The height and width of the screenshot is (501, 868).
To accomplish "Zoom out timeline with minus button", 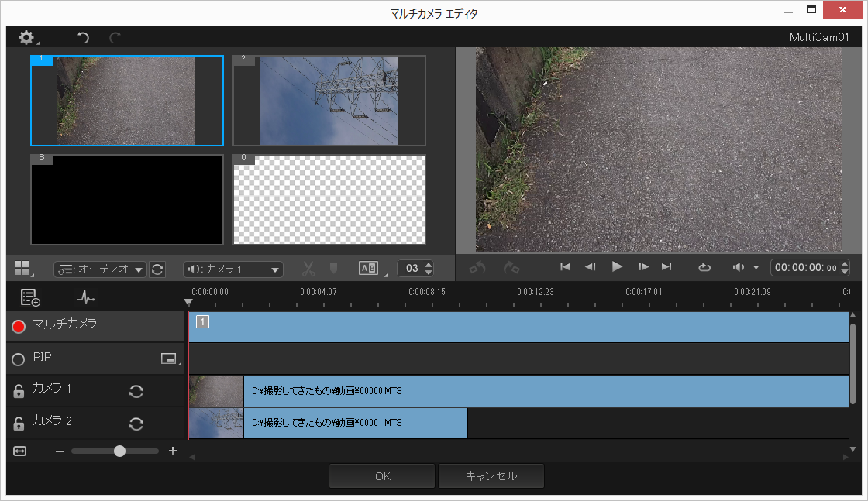I will [60, 451].
